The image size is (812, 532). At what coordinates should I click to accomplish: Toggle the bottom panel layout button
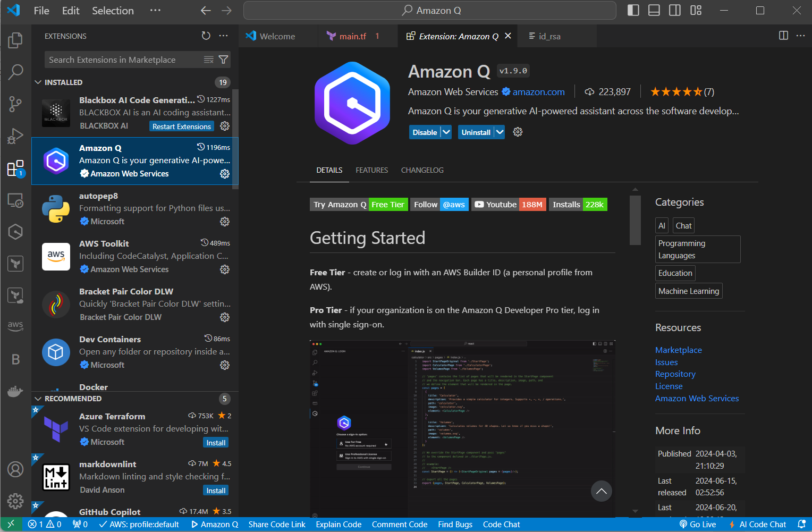(654, 11)
